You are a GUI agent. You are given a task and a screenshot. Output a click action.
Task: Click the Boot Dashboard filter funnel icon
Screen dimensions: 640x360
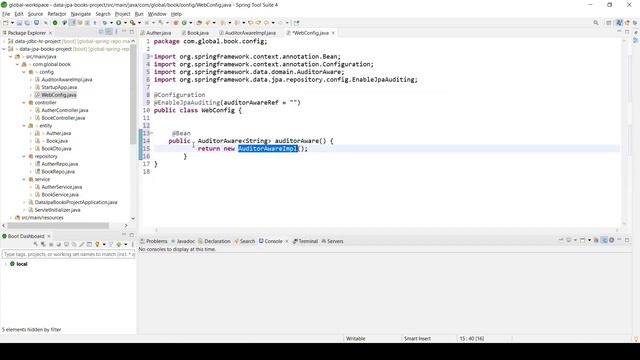[x=110, y=244]
